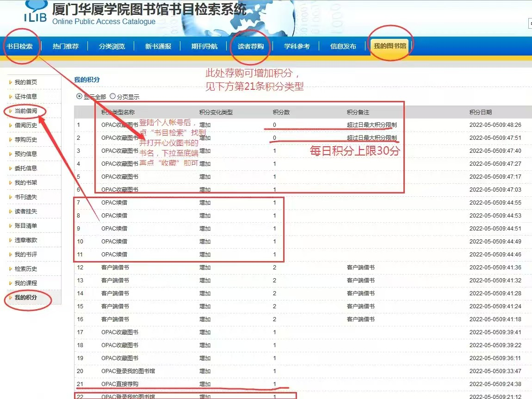Click OPAC直接荐购 in row 21

120,384
